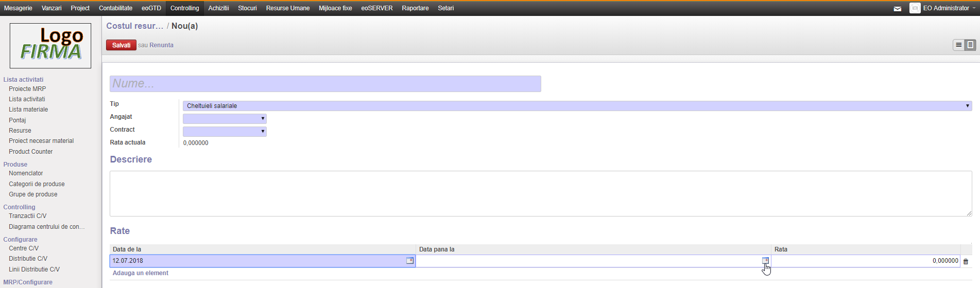Add a row via Adauga un element

141,273
